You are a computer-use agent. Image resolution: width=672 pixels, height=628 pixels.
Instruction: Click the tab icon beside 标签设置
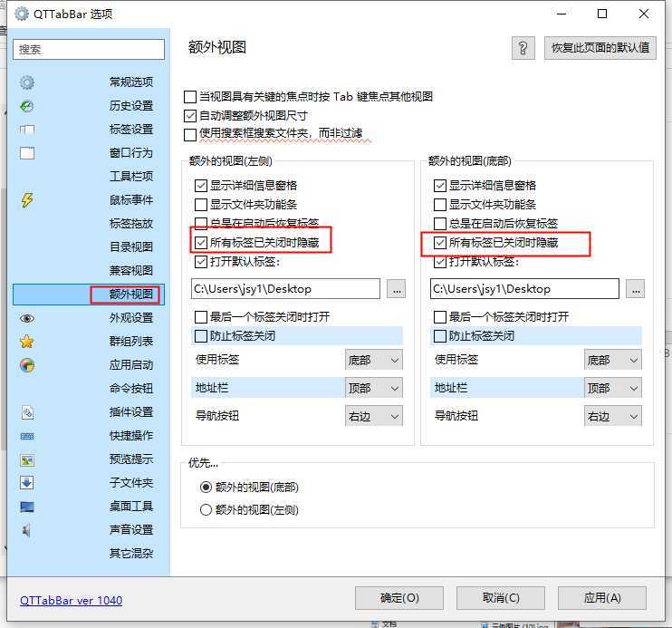tap(27, 130)
